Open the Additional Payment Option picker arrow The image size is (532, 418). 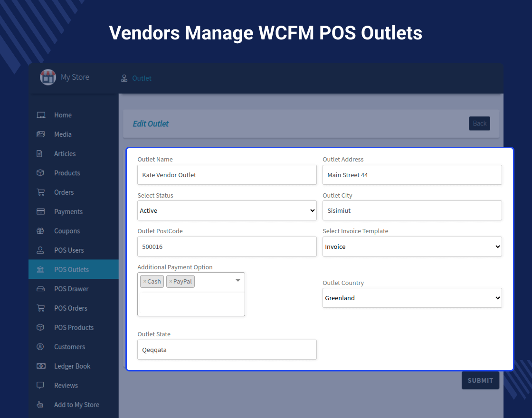237,281
